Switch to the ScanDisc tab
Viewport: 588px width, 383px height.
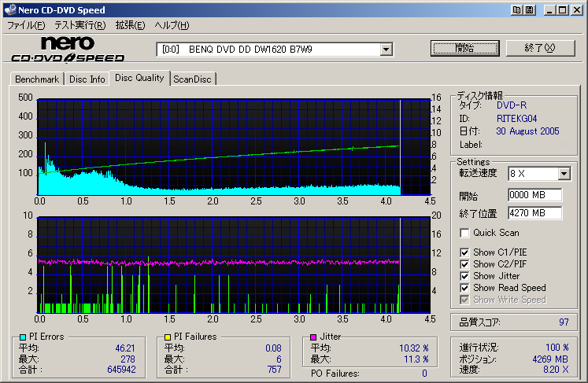192,79
